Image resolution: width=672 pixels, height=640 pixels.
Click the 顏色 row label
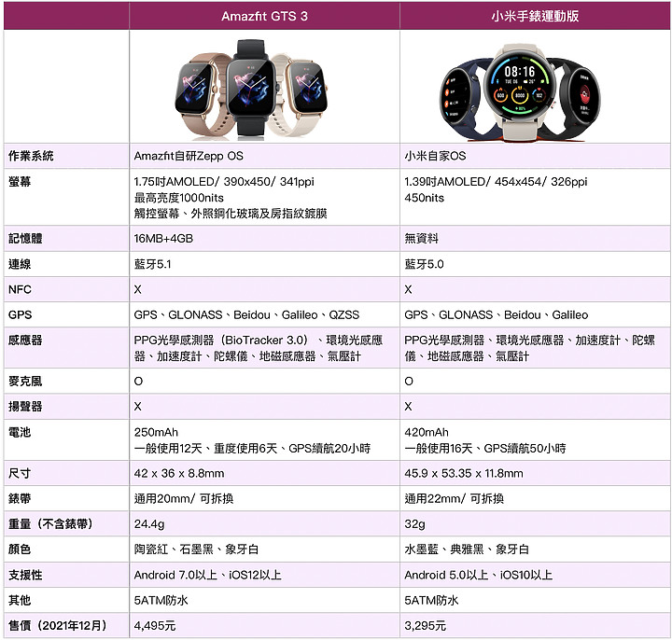coord(20,550)
